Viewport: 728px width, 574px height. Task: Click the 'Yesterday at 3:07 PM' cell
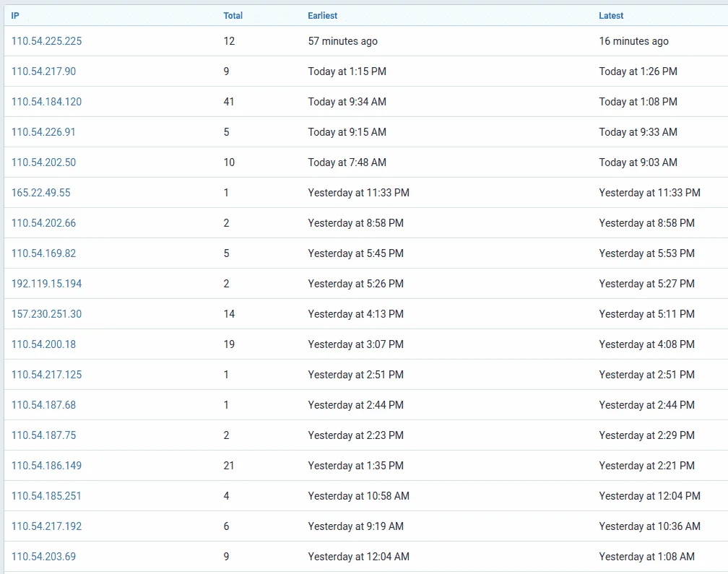pyautogui.click(x=355, y=344)
